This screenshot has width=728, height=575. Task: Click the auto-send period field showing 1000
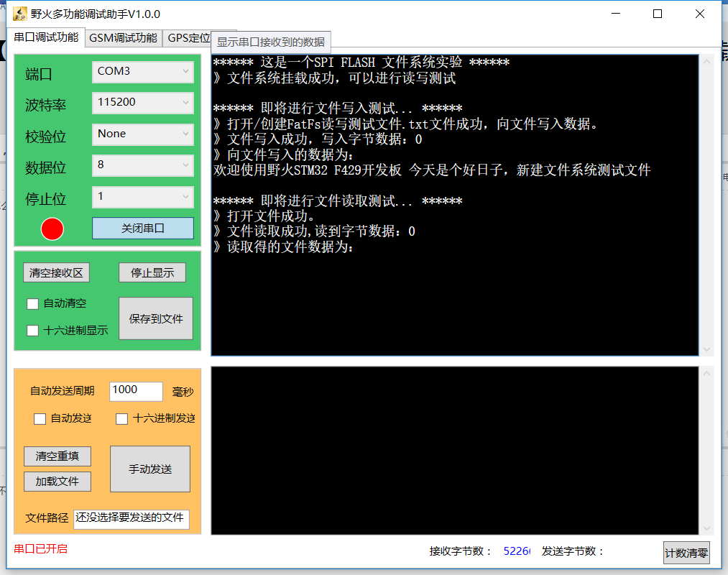(x=136, y=391)
